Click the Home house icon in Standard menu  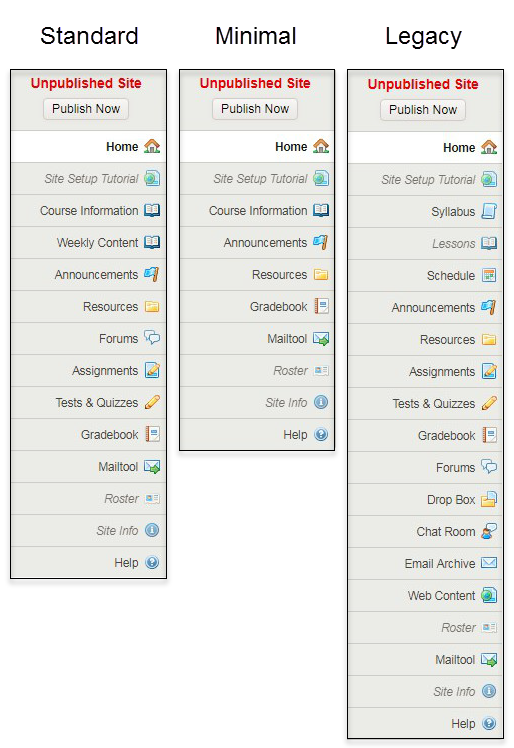click(x=152, y=146)
